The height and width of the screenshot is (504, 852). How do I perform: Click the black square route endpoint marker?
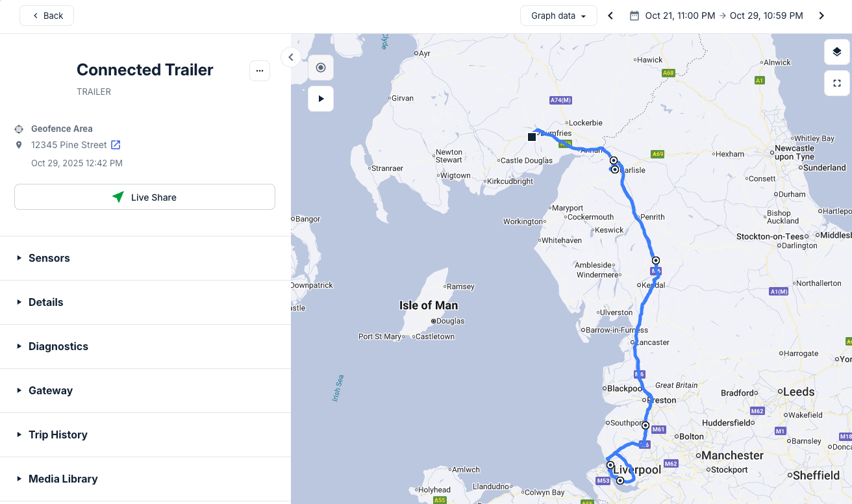click(x=532, y=137)
